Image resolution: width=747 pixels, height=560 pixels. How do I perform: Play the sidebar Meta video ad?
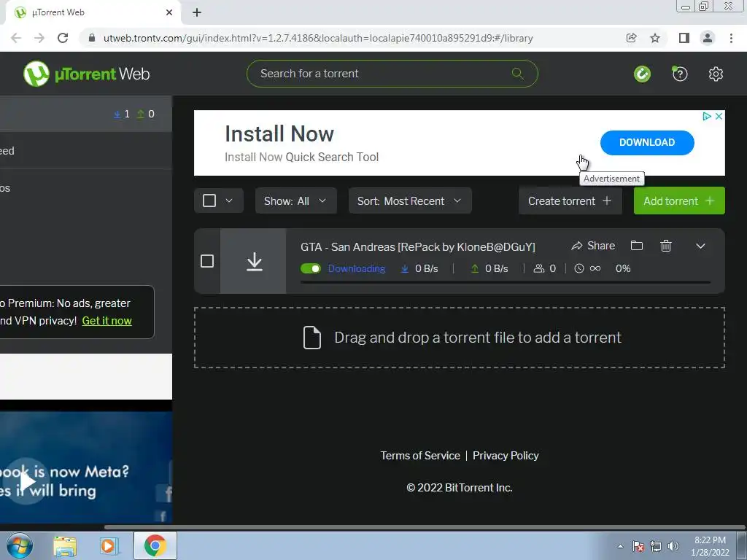point(26,481)
